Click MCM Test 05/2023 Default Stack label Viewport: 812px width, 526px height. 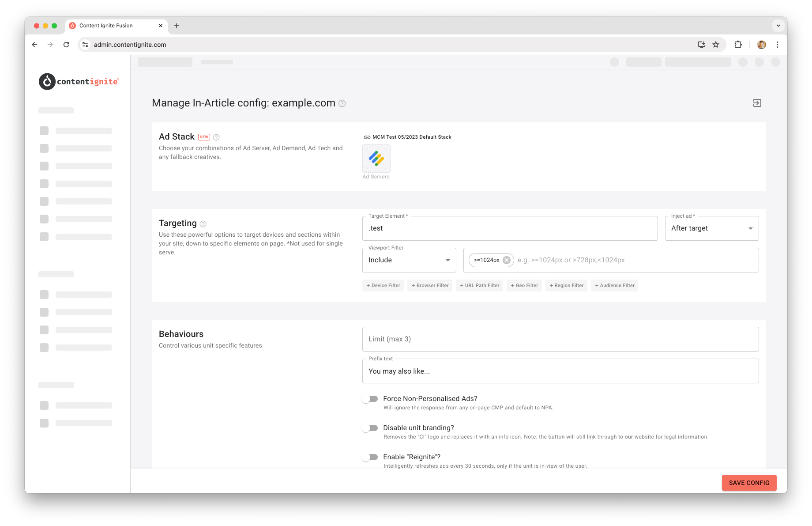[x=412, y=137]
